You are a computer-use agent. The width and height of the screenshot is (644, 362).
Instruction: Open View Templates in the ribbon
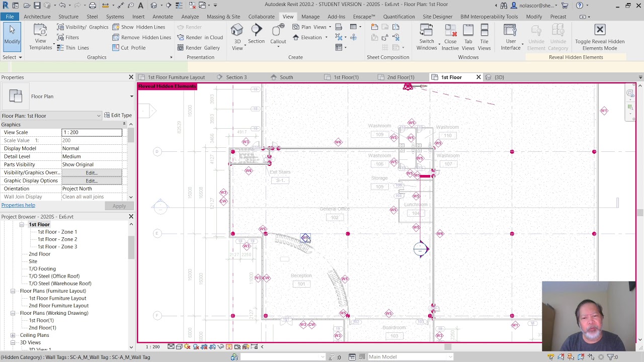pyautogui.click(x=40, y=38)
